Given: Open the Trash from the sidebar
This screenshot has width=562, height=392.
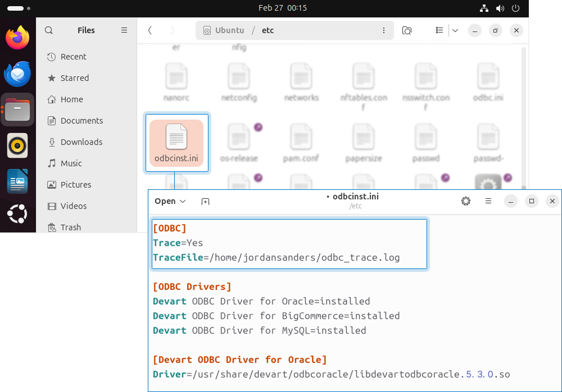Looking at the screenshot, I should coord(70,227).
